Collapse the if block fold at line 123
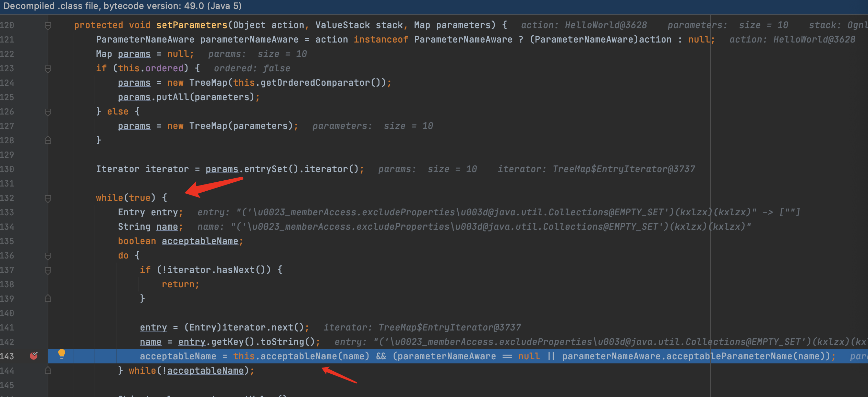Image resolution: width=868 pixels, height=397 pixels. [48, 69]
